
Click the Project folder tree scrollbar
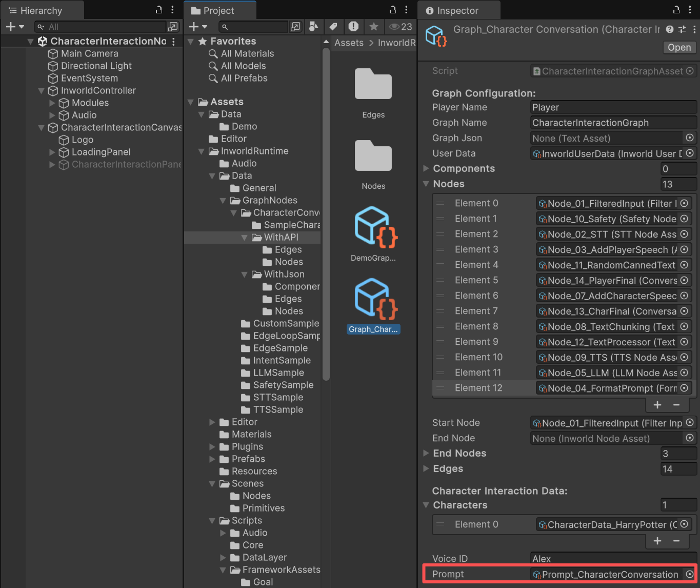(x=326, y=214)
